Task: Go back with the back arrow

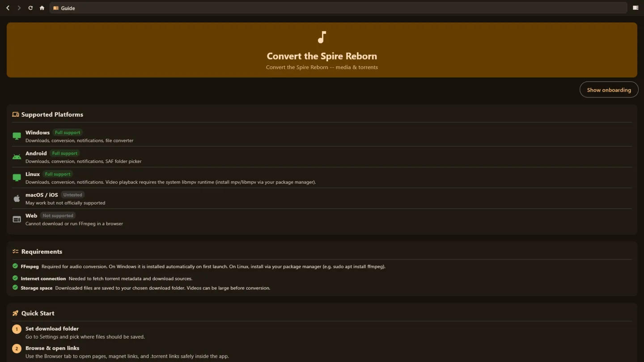Action: pos(8,8)
